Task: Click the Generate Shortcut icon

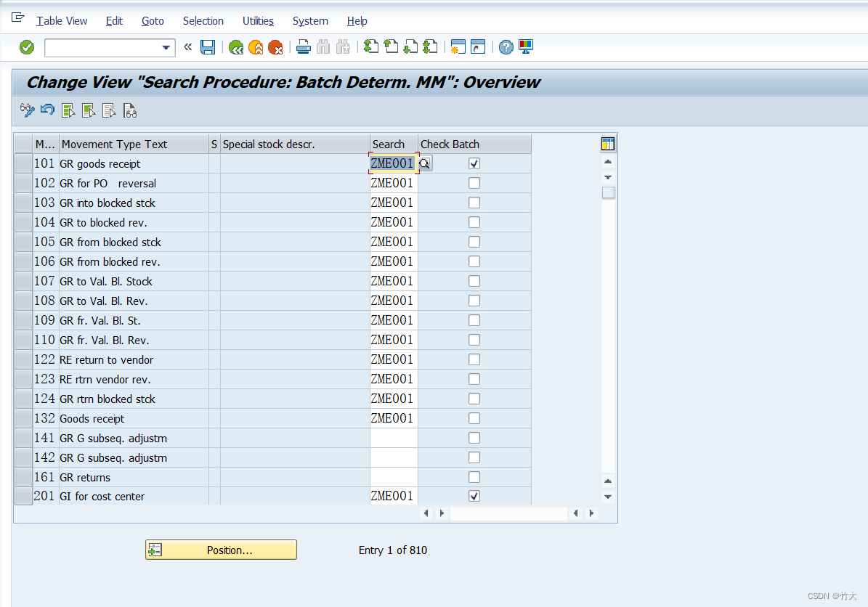Action: (x=478, y=47)
